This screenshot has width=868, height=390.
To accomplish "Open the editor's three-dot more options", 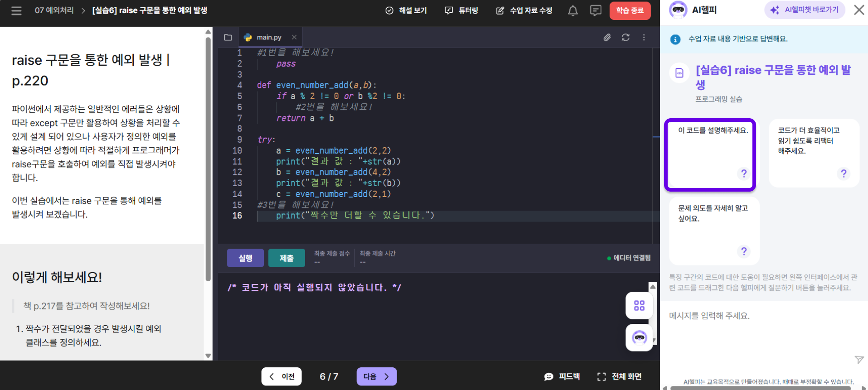I will (644, 38).
